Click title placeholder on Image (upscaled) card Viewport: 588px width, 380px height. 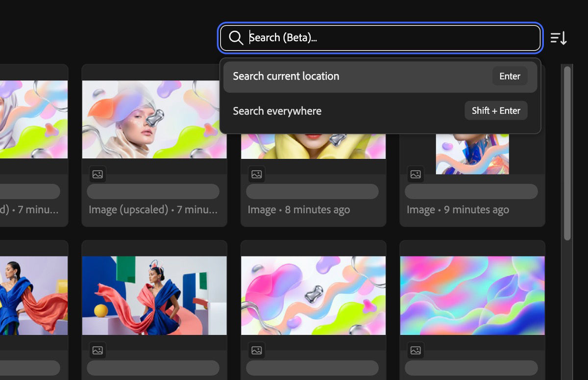153,191
